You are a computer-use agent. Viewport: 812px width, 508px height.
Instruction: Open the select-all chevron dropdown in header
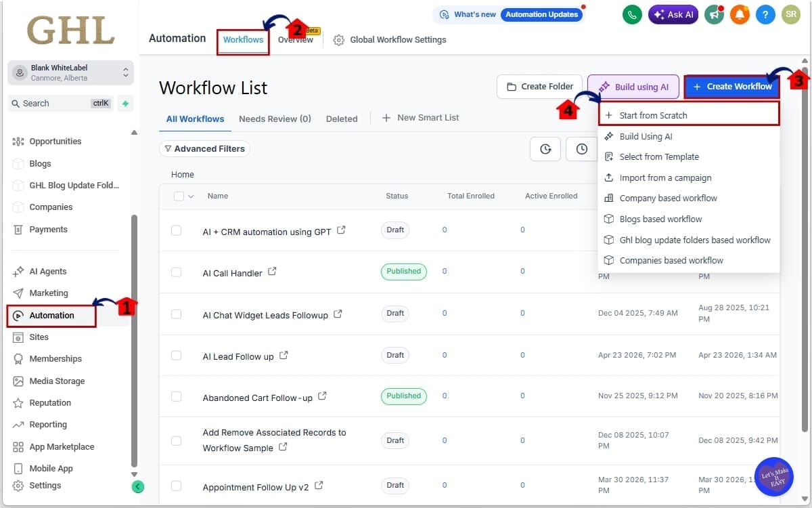coord(191,196)
